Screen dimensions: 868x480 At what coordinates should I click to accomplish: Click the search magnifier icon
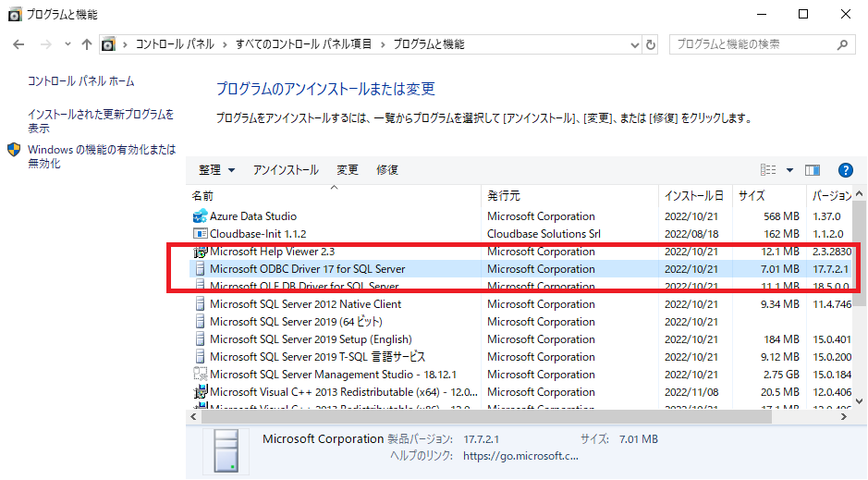pos(842,44)
